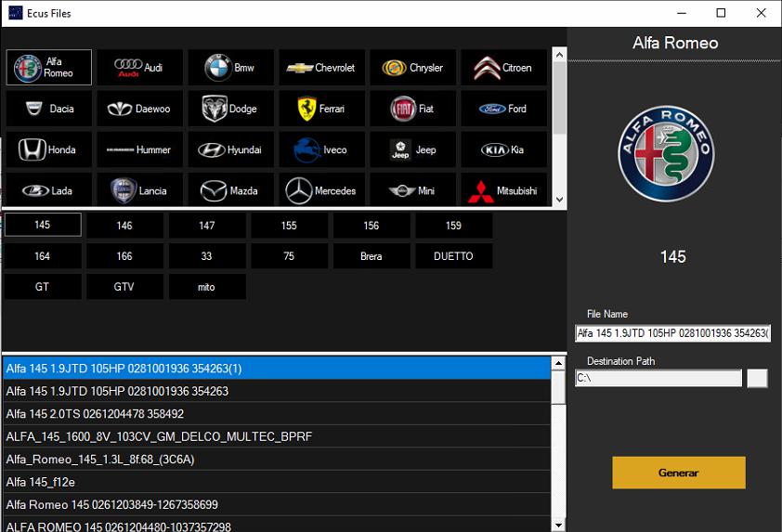Maximize the Ecus Files window

point(721,13)
